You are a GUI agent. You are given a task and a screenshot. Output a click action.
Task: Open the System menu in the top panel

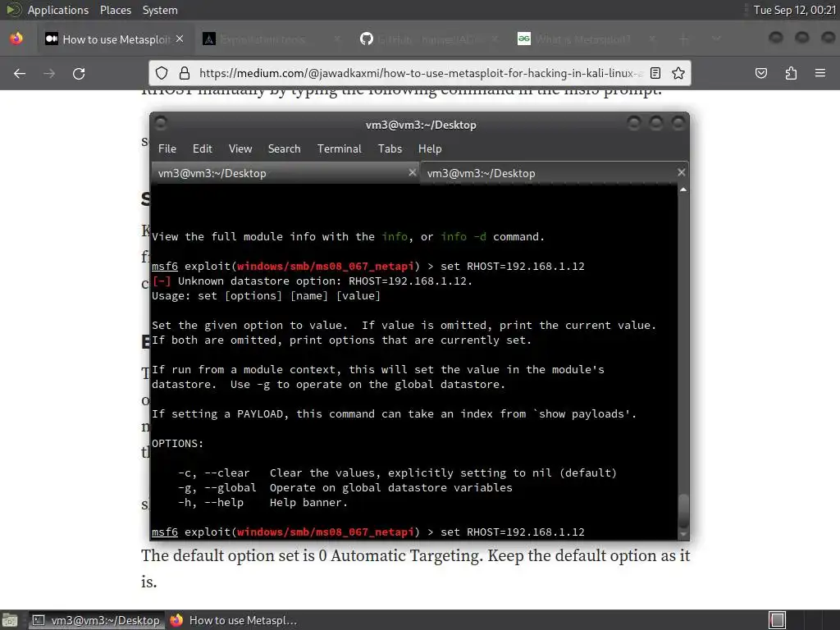[160, 10]
